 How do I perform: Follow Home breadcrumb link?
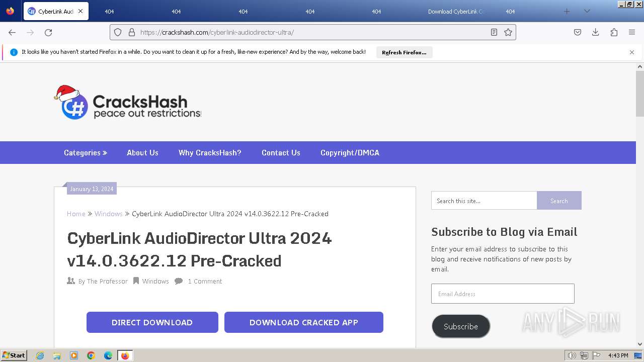[76, 214]
